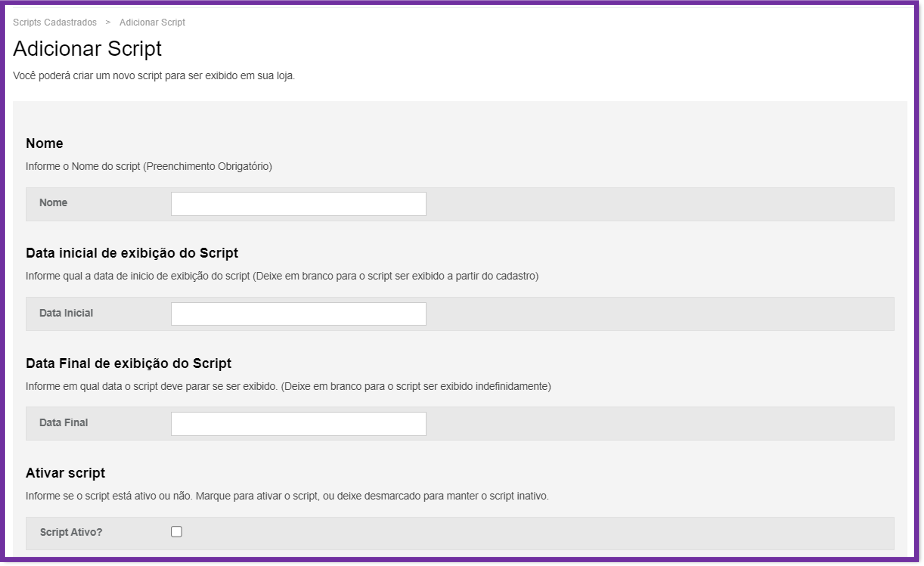Open the Scripts Cadastrados breadcrumb link
924x566 pixels.
(x=55, y=22)
